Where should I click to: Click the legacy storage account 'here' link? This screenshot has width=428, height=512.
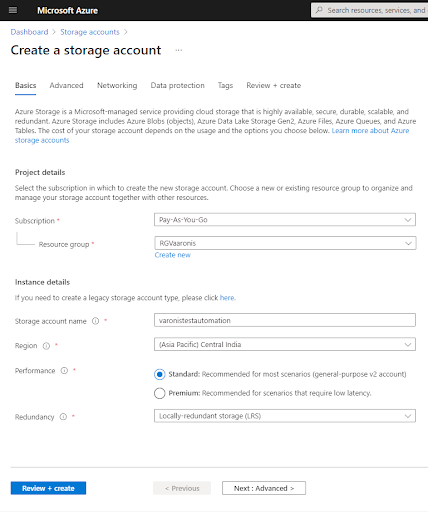click(x=227, y=298)
